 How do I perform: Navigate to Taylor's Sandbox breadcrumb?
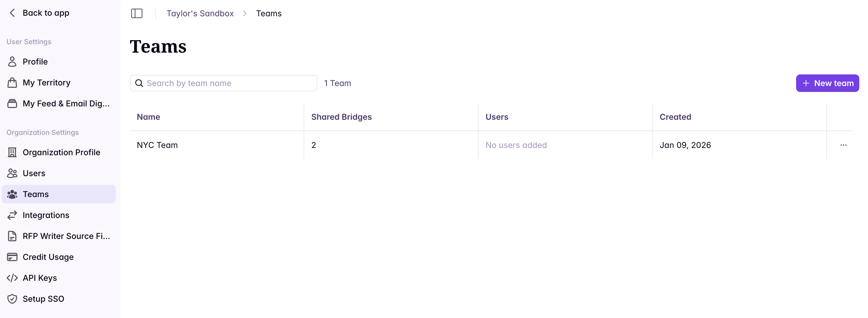click(x=200, y=13)
